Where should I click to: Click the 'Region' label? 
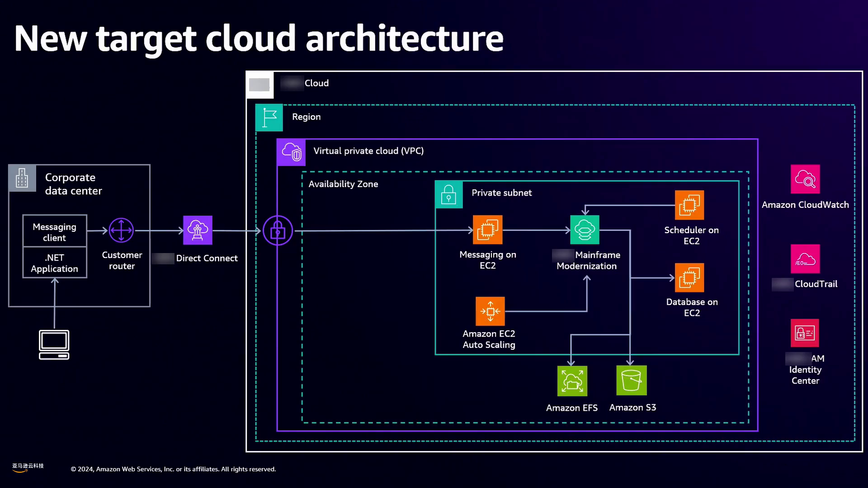point(306,117)
